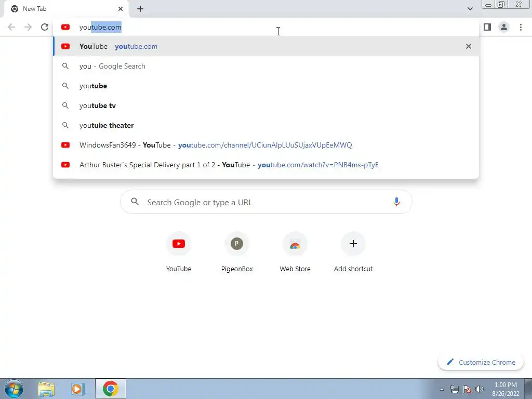532x399 pixels.
Task: Click the back navigation arrow
Action: coord(11,27)
